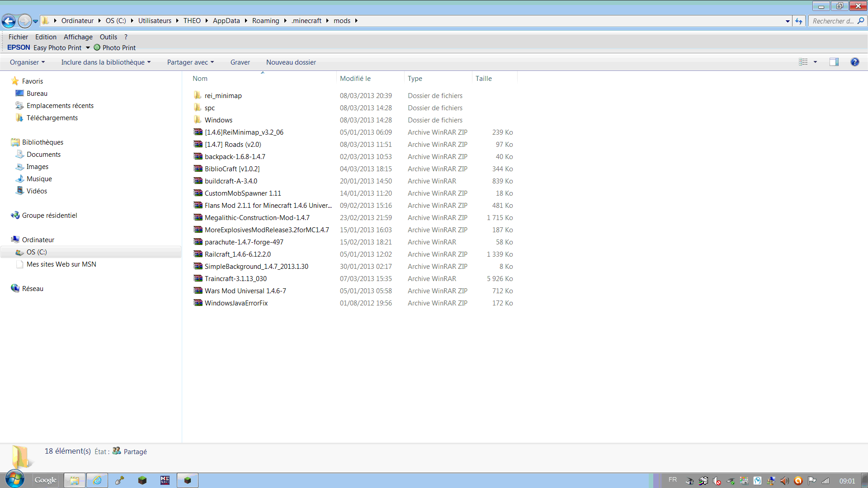Open Emplacements récents in the sidebar
This screenshot has height=488, width=868.
pyautogui.click(x=60, y=105)
